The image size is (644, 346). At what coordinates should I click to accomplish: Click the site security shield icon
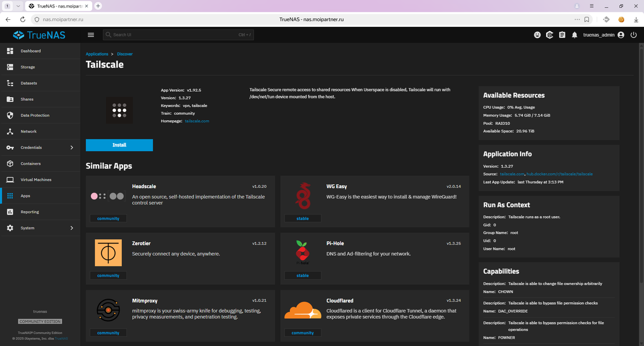pyautogui.click(x=37, y=19)
